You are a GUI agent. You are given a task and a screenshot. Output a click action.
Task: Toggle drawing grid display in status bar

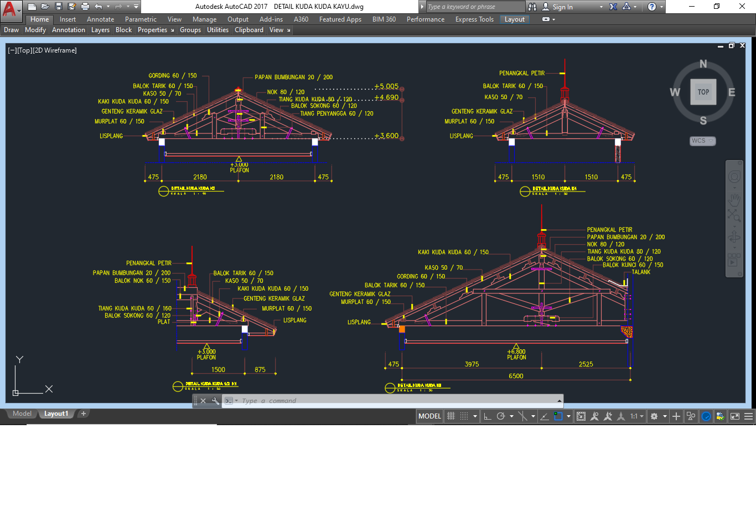tap(451, 416)
